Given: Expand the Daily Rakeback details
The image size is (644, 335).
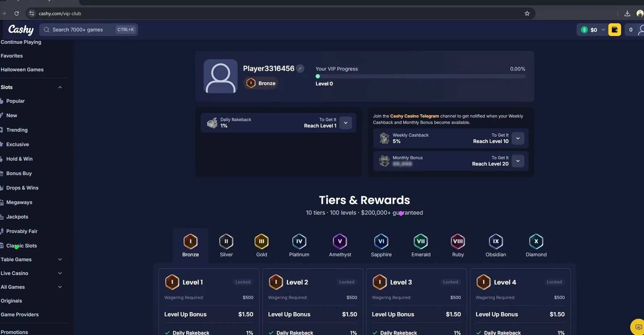Looking at the screenshot, I should 345,123.
